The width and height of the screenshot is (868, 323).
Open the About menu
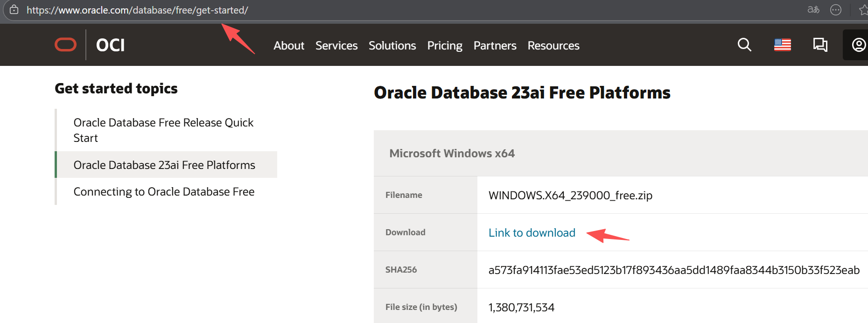pyautogui.click(x=289, y=46)
